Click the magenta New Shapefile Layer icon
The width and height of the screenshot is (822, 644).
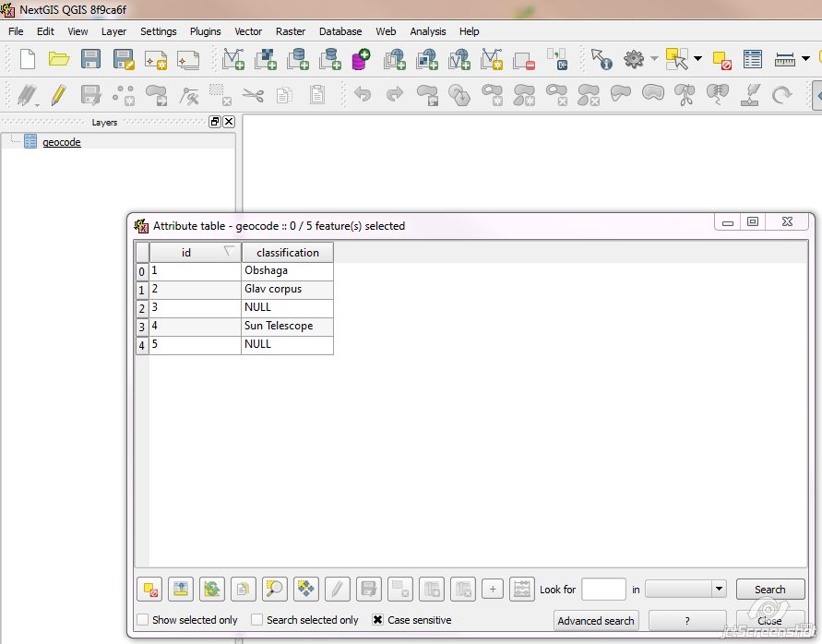click(x=362, y=59)
